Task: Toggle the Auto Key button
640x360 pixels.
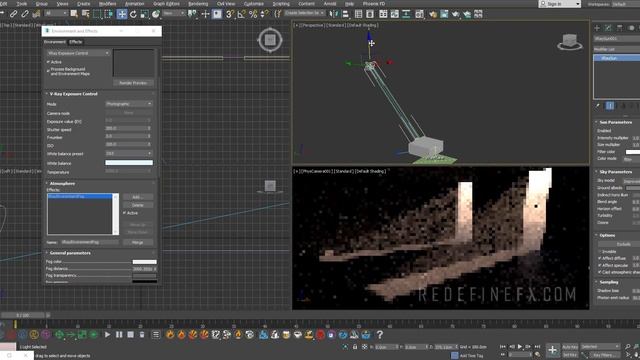Action: tap(570, 347)
